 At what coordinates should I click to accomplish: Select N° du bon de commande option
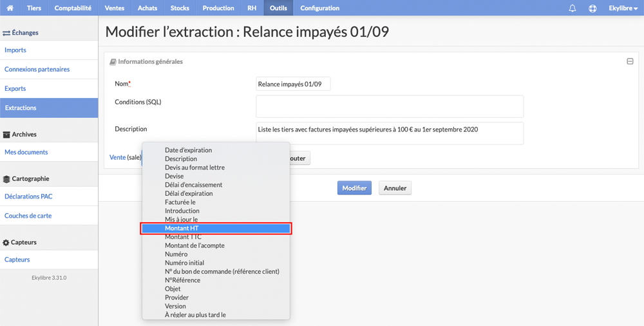click(x=216, y=271)
